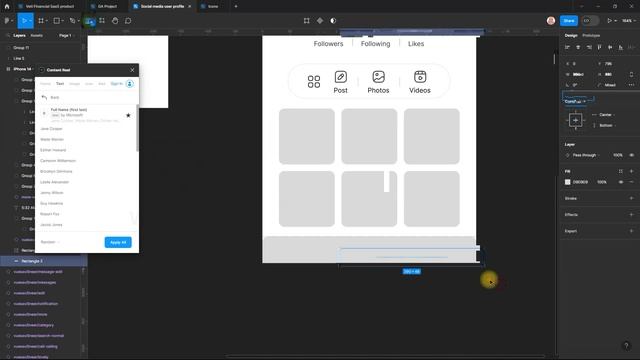Select the Pen tool
Screen dimensions: 640x360
[72, 20]
